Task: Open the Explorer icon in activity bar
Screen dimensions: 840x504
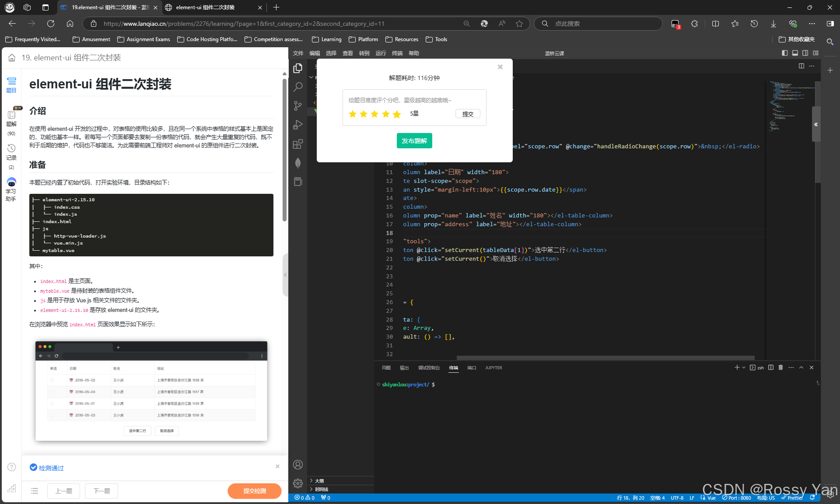Action: coord(298,68)
